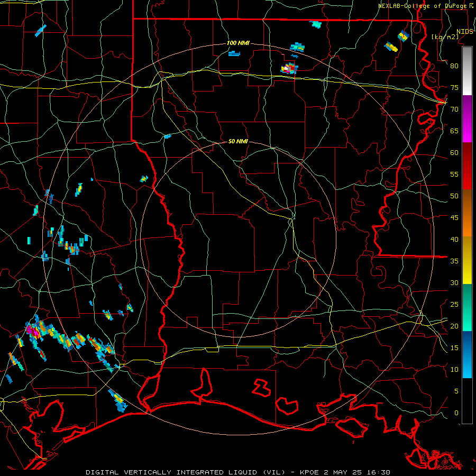476x476 pixels.
Task: Select the blue segment of the color scale
Action: pos(467,354)
